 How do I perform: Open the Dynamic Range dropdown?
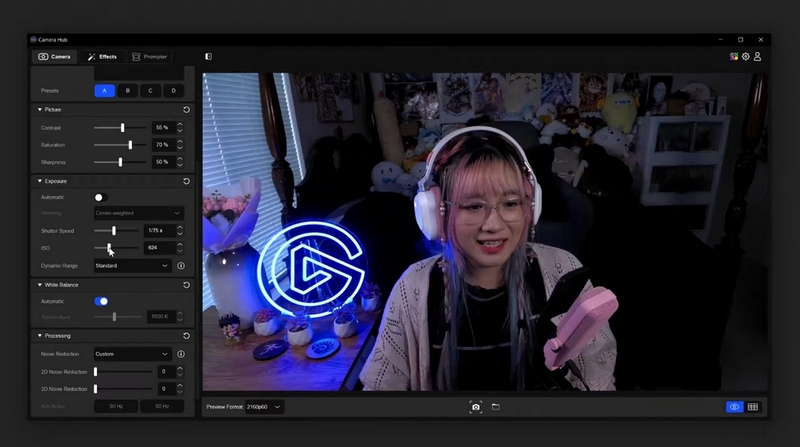[x=132, y=266]
